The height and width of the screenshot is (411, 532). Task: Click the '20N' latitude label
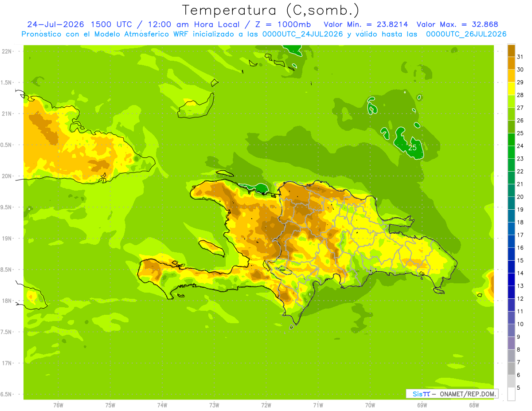pos(6,176)
